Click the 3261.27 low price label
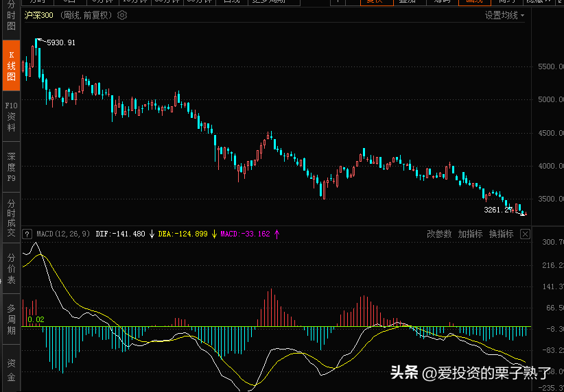This screenshot has height=392, width=564. 498,210
